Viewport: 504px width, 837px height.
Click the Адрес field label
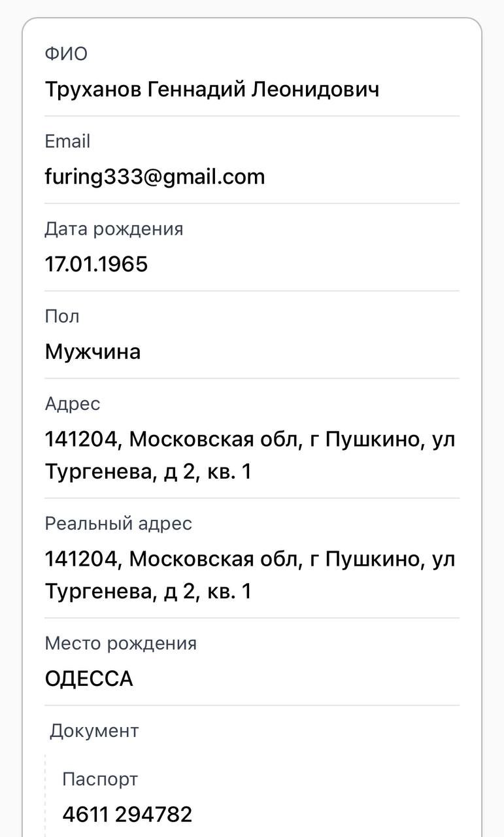click(73, 403)
